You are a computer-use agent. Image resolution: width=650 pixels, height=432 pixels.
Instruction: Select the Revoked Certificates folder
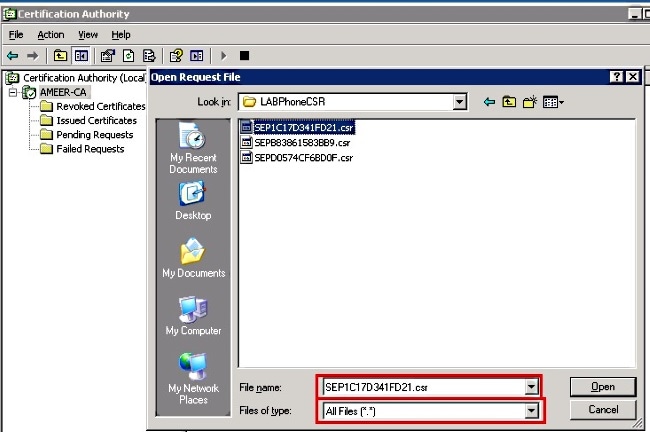[x=101, y=106]
